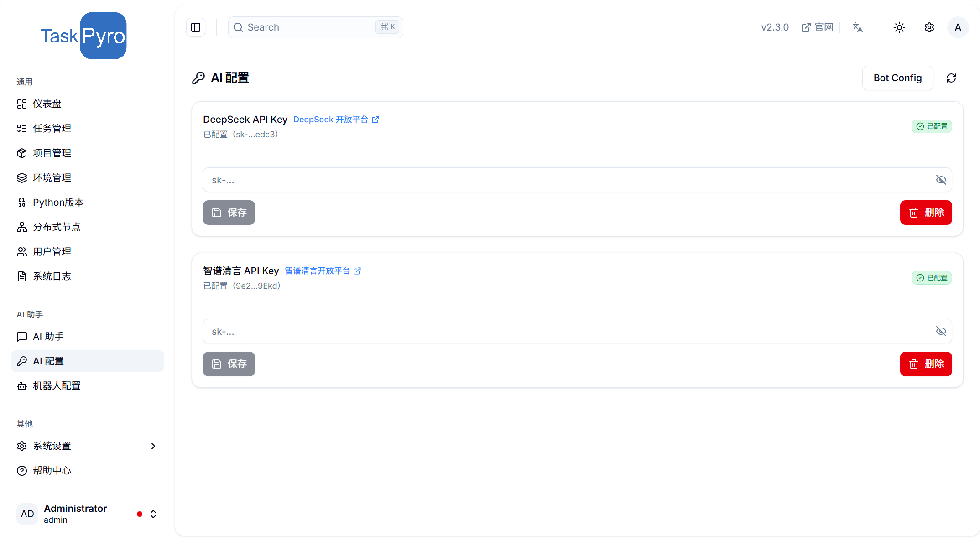This screenshot has width=980, height=541.
Task: Save the 智谱清言 API key
Action: coord(229,364)
